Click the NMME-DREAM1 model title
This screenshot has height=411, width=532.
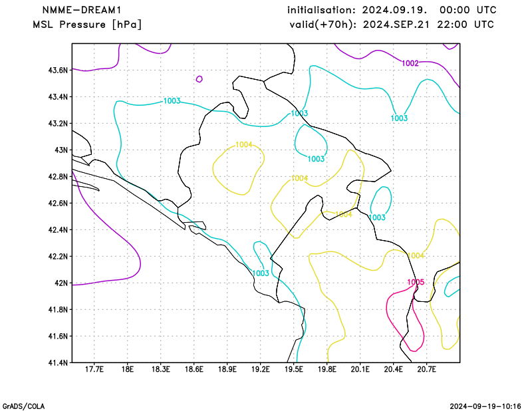[82, 10]
